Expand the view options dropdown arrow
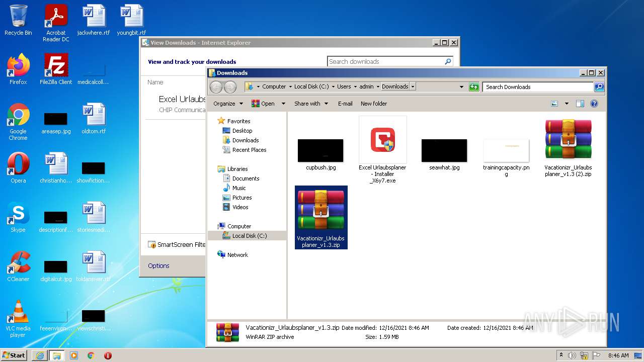Viewport: 644px width, 362px height. click(567, 104)
